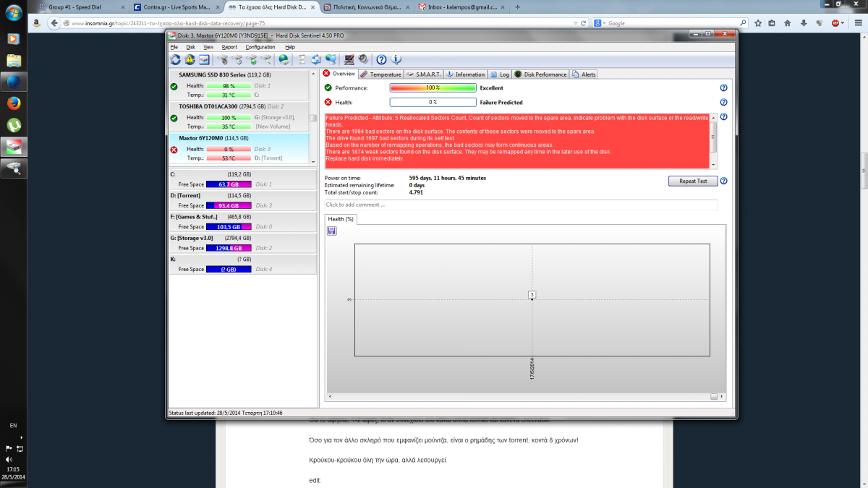Switch to Inbox Gmail browser tab
Screen dimensions: 868x488
coord(461,7)
